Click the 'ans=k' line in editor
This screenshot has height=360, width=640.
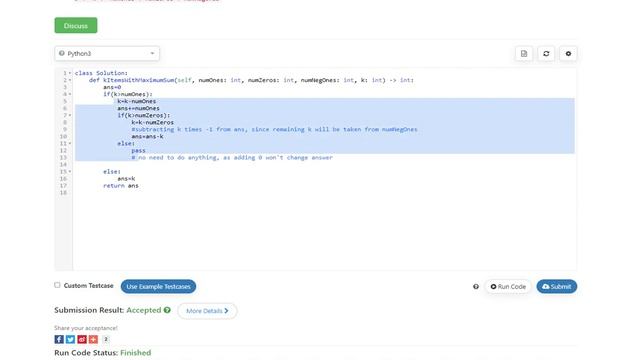tap(126, 178)
